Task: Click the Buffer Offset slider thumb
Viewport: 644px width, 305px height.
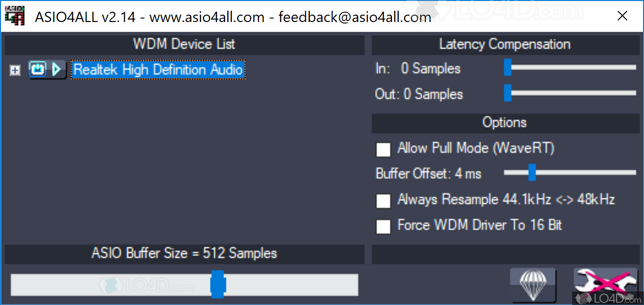Action: (x=532, y=172)
